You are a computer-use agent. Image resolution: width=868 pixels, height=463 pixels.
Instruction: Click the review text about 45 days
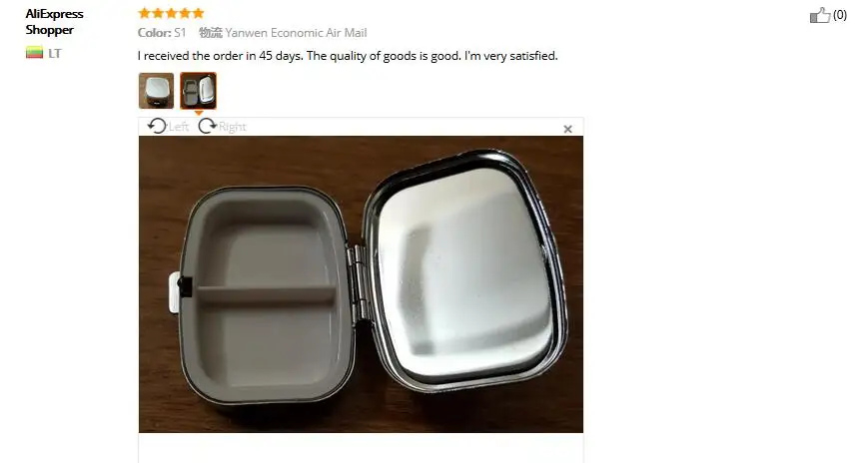pos(348,56)
